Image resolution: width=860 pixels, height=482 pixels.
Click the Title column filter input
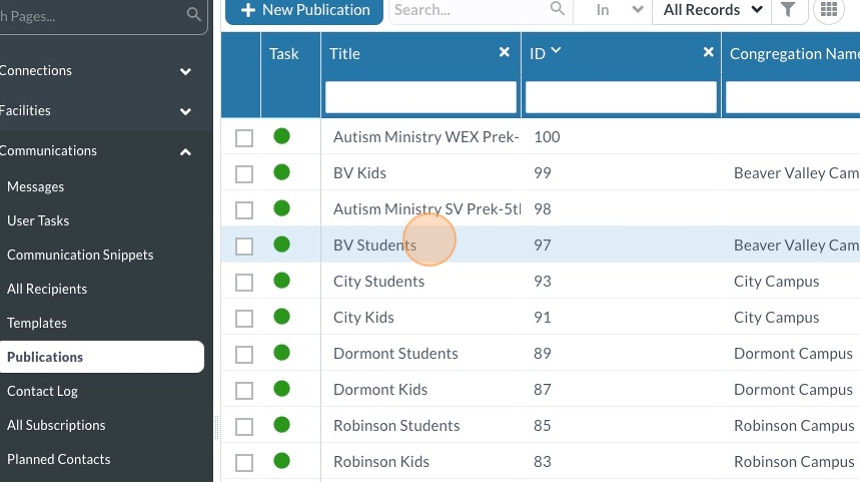click(420, 97)
